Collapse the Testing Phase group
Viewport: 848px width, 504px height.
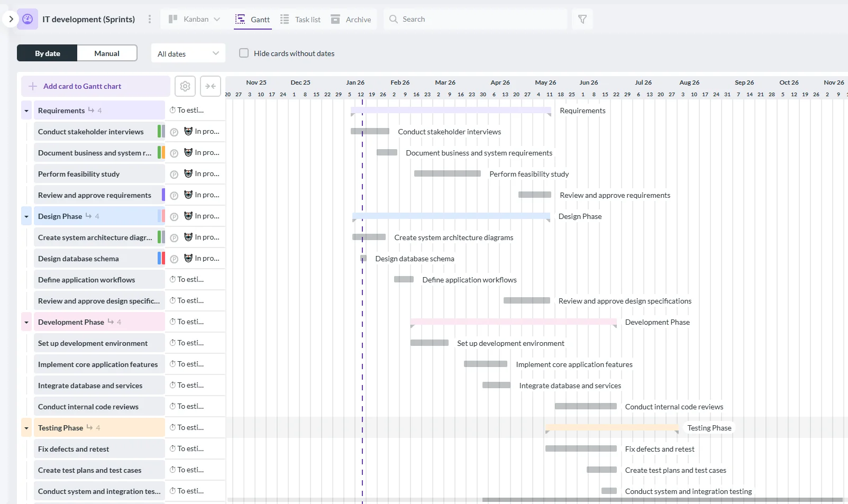pos(26,427)
